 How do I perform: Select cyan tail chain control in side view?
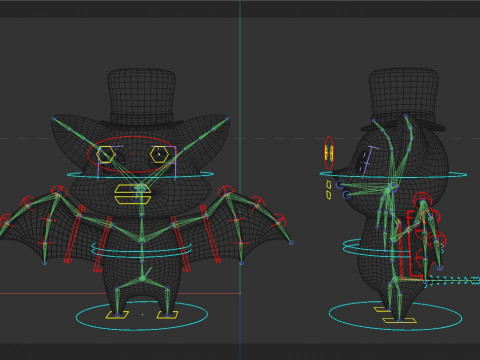pos(453,281)
